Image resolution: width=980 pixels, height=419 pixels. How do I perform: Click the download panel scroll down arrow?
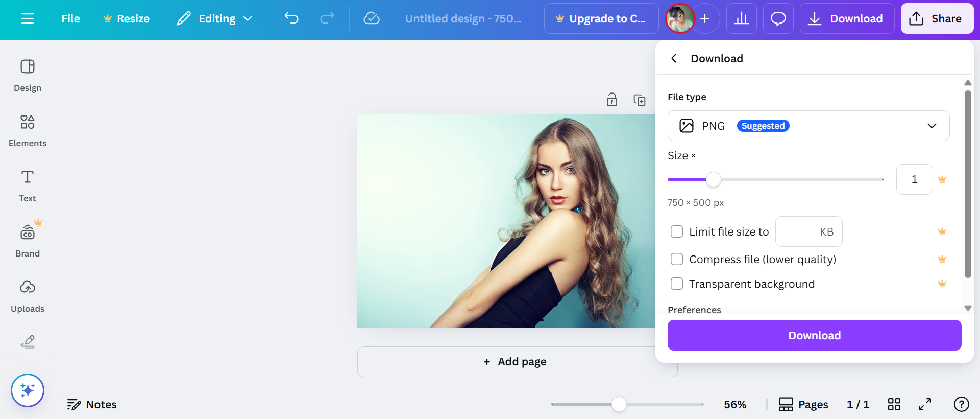pyautogui.click(x=968, y=308)
